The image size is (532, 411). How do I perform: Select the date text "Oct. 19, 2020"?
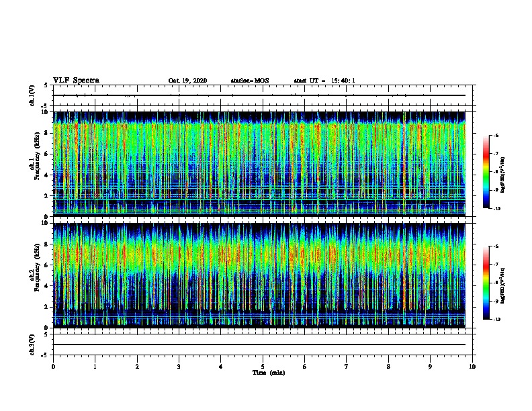coord(187,81)
